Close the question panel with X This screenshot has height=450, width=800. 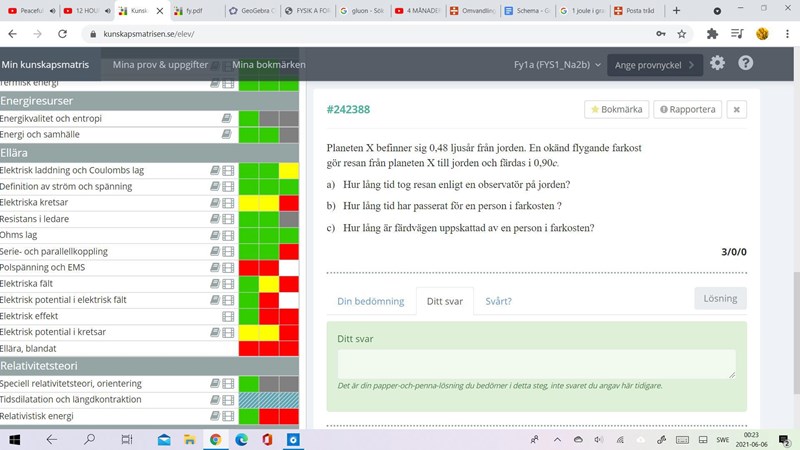coord(736,109)
